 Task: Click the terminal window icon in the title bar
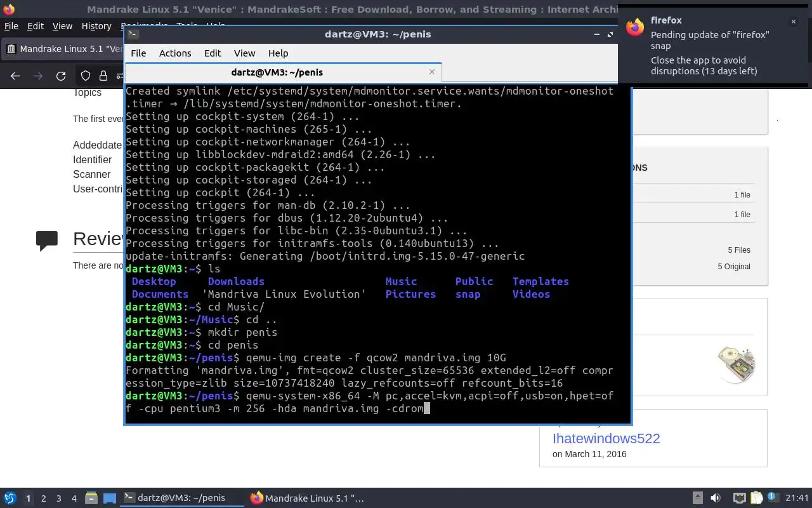133,34
